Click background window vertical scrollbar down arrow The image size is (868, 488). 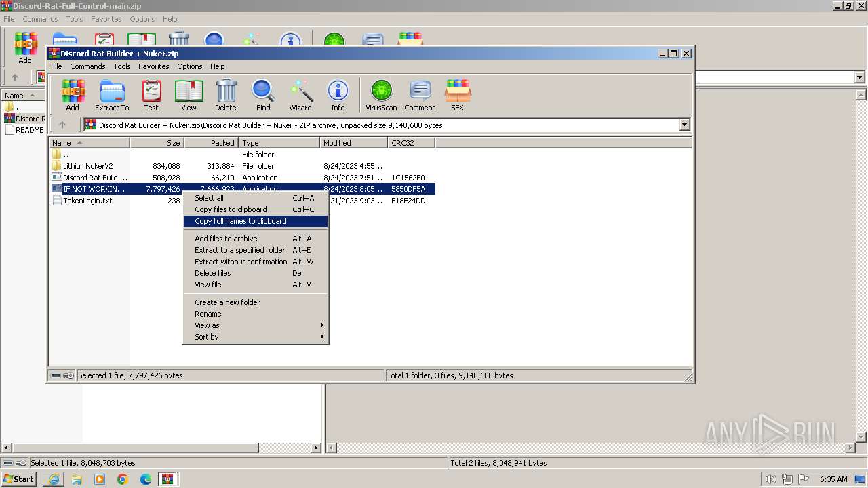point(862,437)
